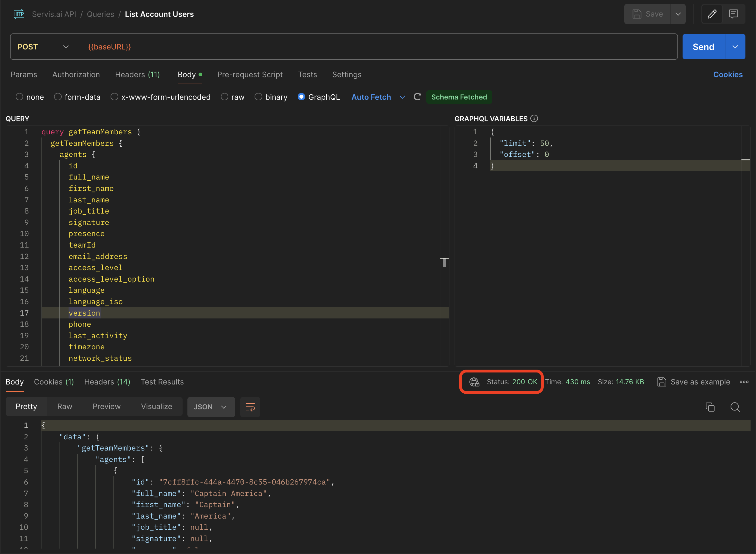Click the {{baseURL}} URL field

[x=379, y=47]
